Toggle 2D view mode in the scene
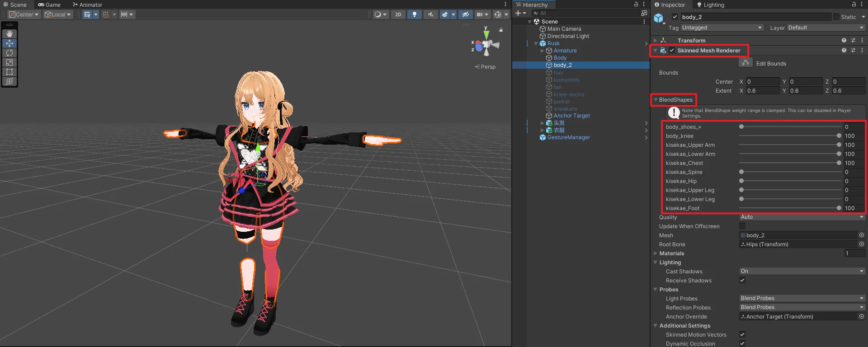 (x=398, y=14)
